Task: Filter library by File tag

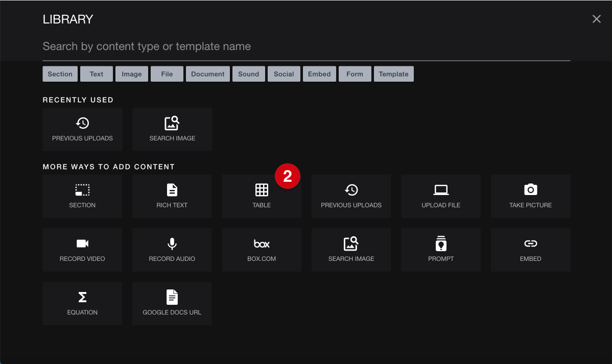Action: (x=167, y=74)
